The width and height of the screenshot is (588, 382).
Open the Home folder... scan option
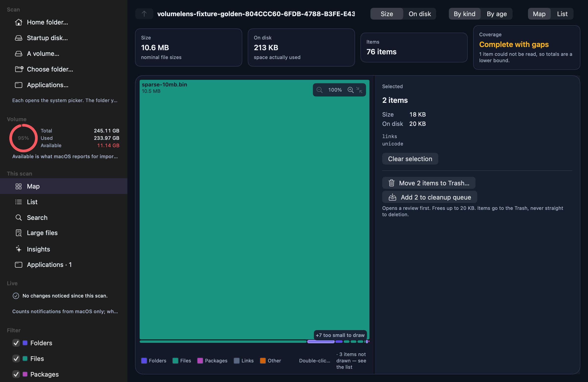coord(64,22)
